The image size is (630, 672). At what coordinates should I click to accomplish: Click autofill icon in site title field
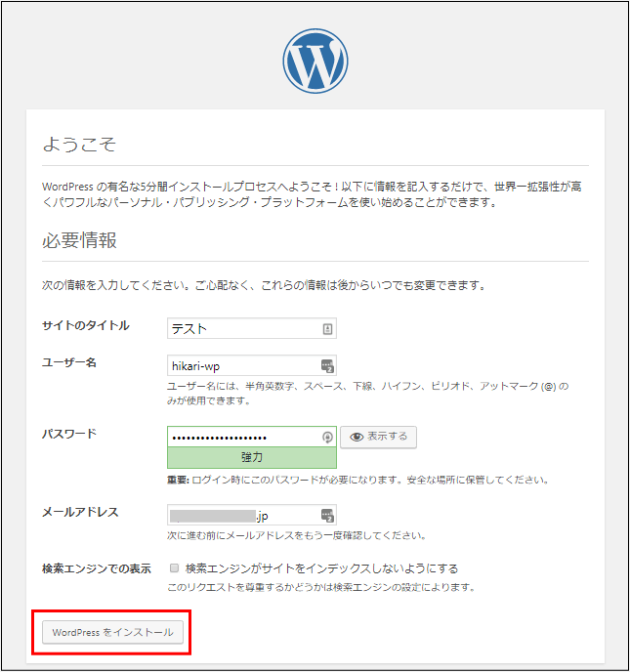327,329
